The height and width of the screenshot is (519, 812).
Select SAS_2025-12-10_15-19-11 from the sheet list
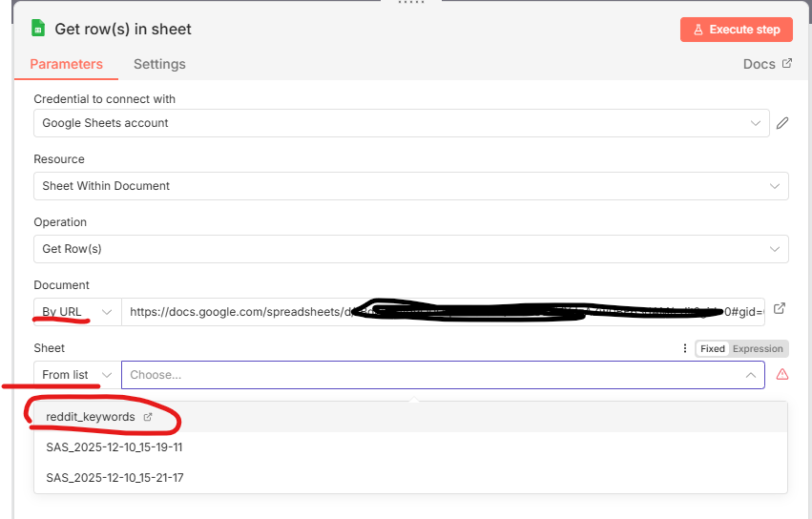pos(115,447)
